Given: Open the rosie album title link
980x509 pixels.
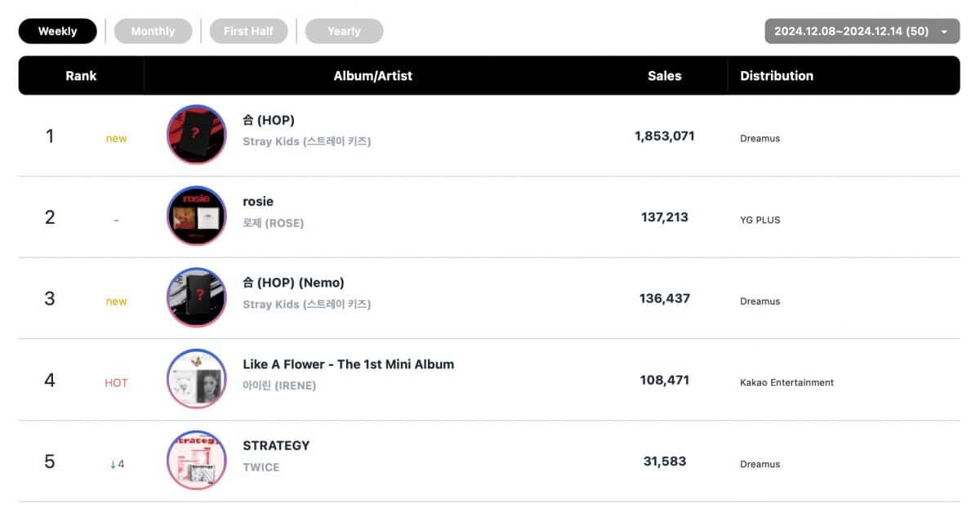Looking at the screenshot, I should coord(258,201).
